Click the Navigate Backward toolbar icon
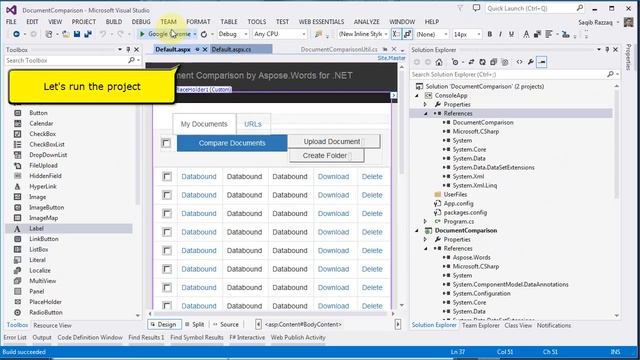The width and height of the screenshot is (640, 360). [x=16, y=34]
